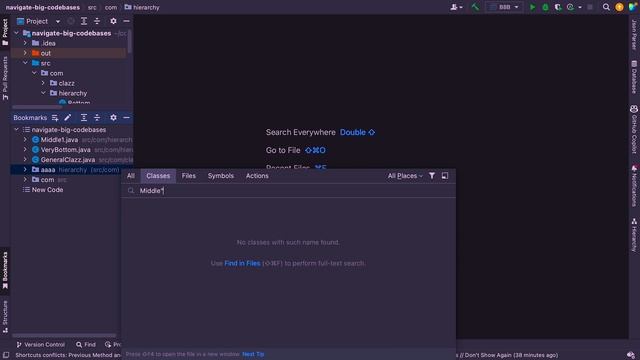The width and height of the screenshot is (640, 360).
Task: Expand the .idea folder
Action: coord(25,43)
